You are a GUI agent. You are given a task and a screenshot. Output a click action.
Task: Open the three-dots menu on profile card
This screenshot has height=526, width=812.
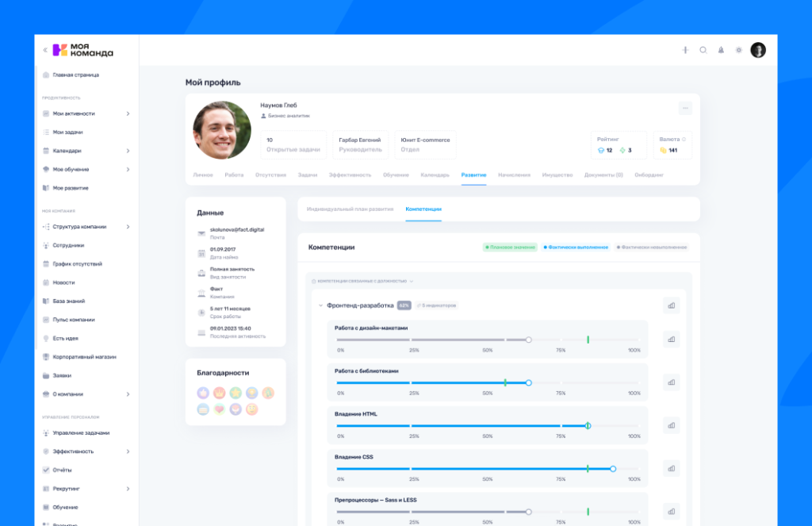pos(685,108)
